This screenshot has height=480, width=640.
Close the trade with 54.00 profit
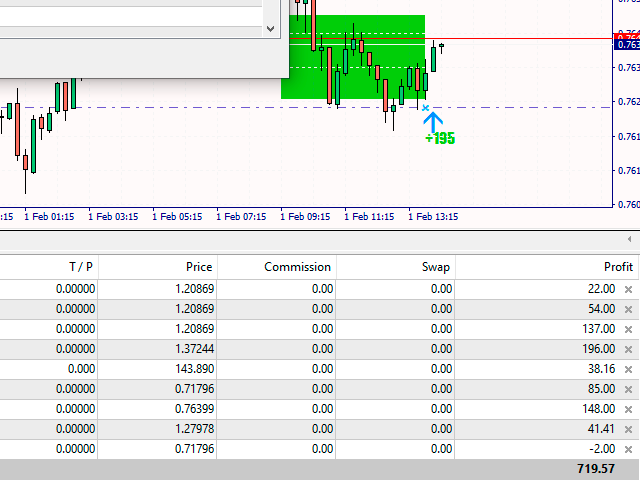(x=628, y=310)
